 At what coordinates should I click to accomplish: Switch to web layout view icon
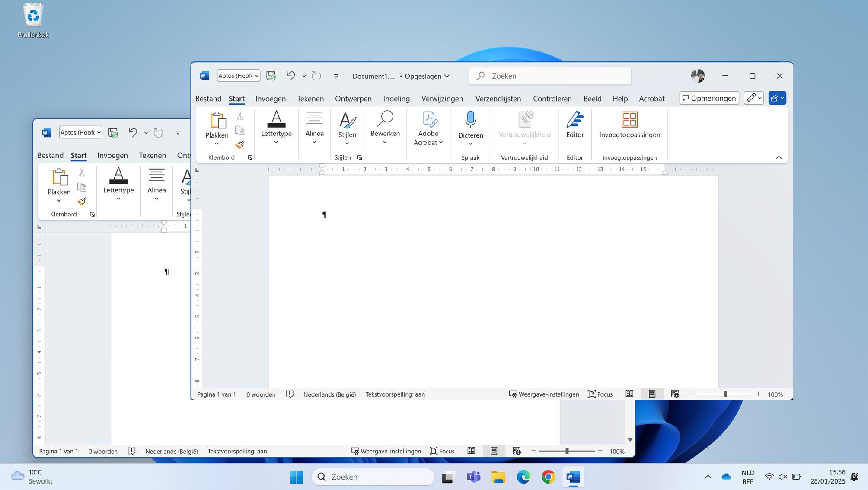[674, 394]
